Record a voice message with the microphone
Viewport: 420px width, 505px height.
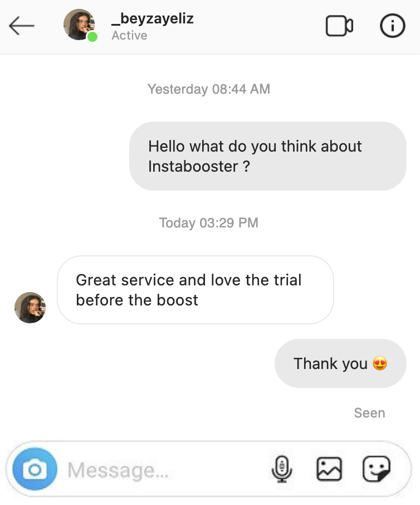(x=282, y=469)
